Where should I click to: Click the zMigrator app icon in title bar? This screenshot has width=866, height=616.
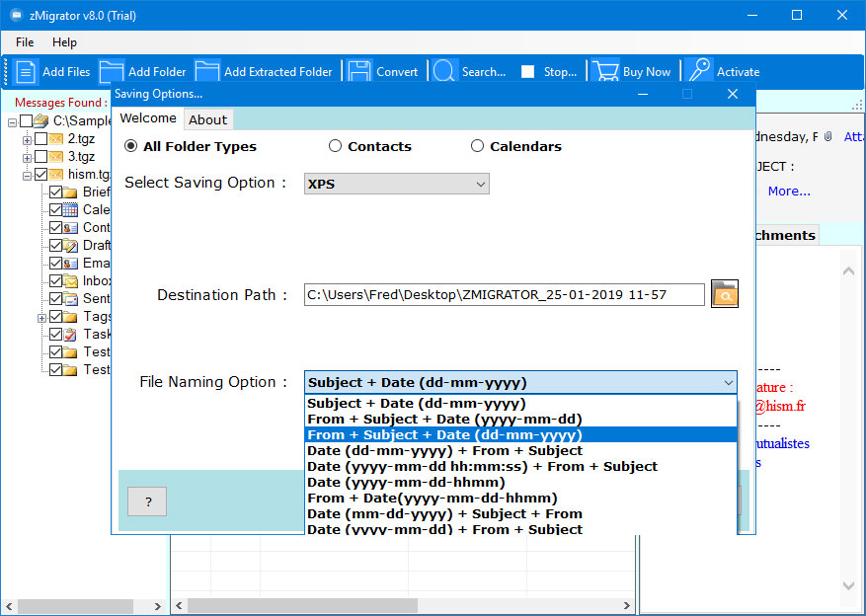tap(16, 15)
